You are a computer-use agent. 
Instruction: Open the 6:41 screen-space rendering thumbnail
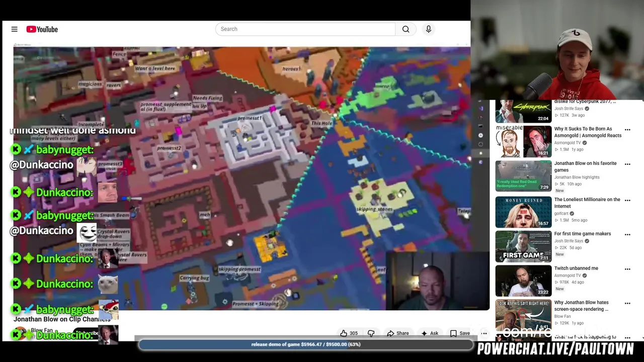[x=523, y=314]
